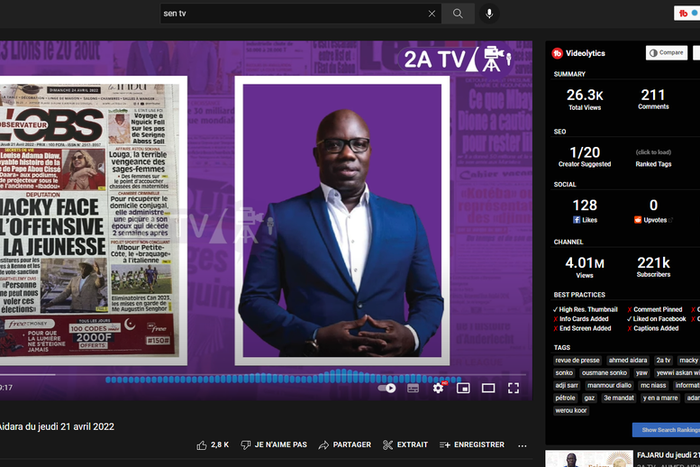Click 'Comment Pinned' best practice
This screenshot has height=467, width=700.
pos(655,309)
